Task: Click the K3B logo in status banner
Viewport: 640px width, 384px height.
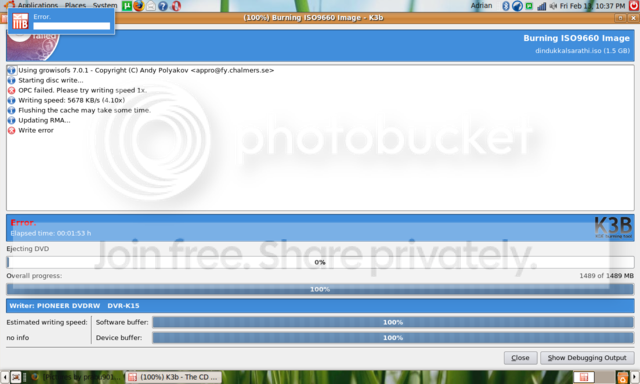Action: click(613, 227)
